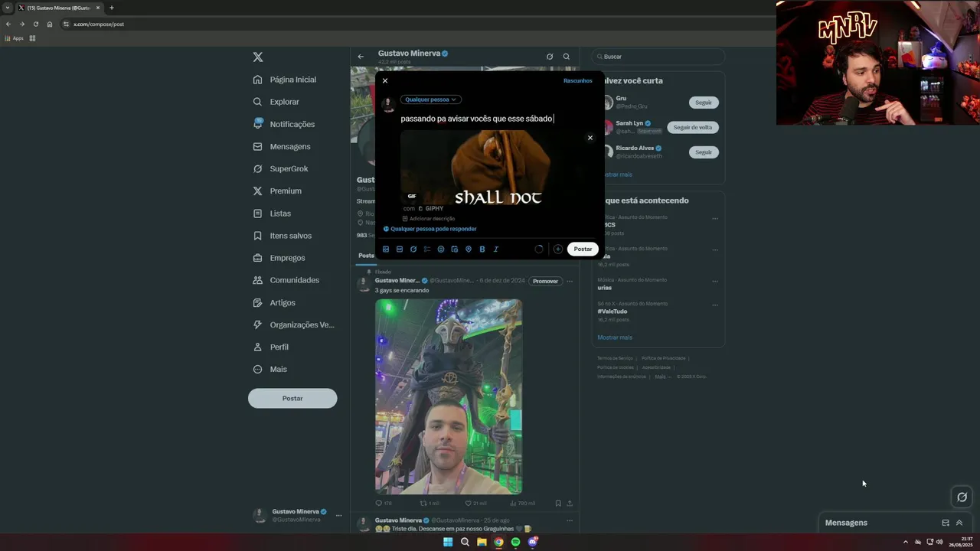
Task: Open Rascunhos drafts link
Action: click(x=578, y=80)
